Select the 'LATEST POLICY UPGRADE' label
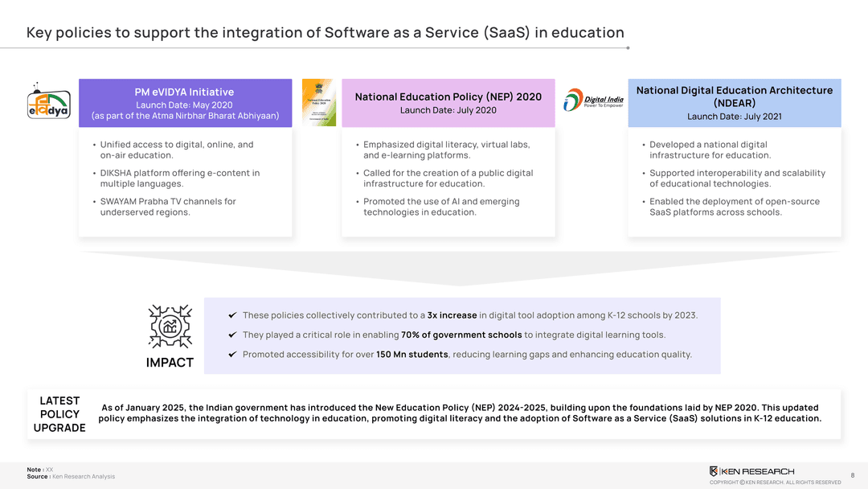 59,414
